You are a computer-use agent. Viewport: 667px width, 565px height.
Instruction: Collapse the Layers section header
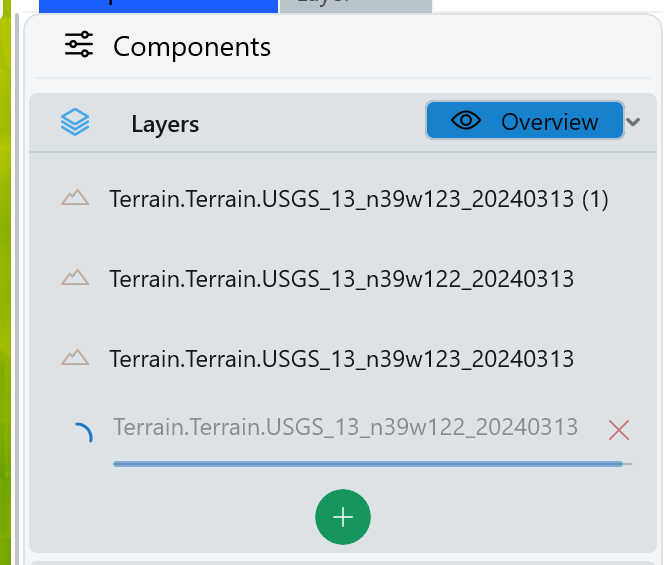click(x=165, y=124)
